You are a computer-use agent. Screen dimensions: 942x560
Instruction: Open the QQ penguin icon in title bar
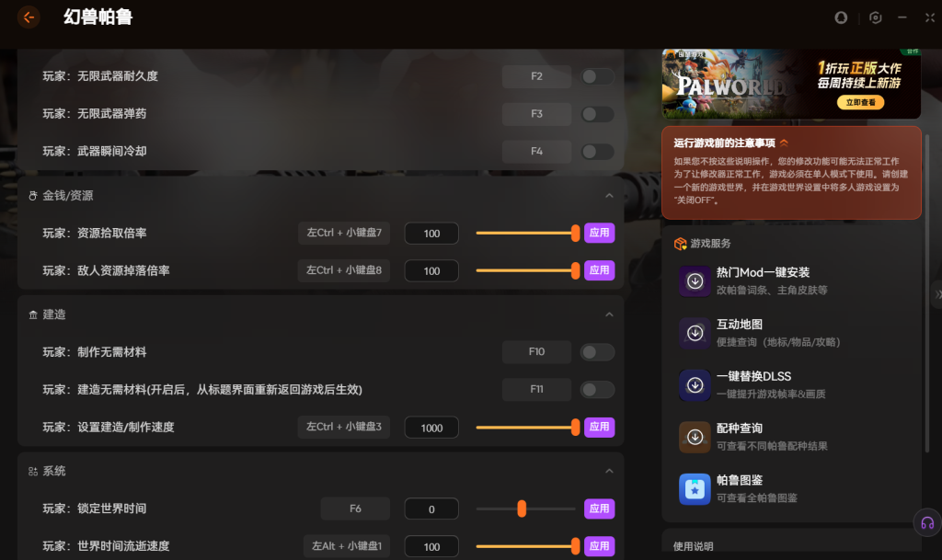click(840, 17)
